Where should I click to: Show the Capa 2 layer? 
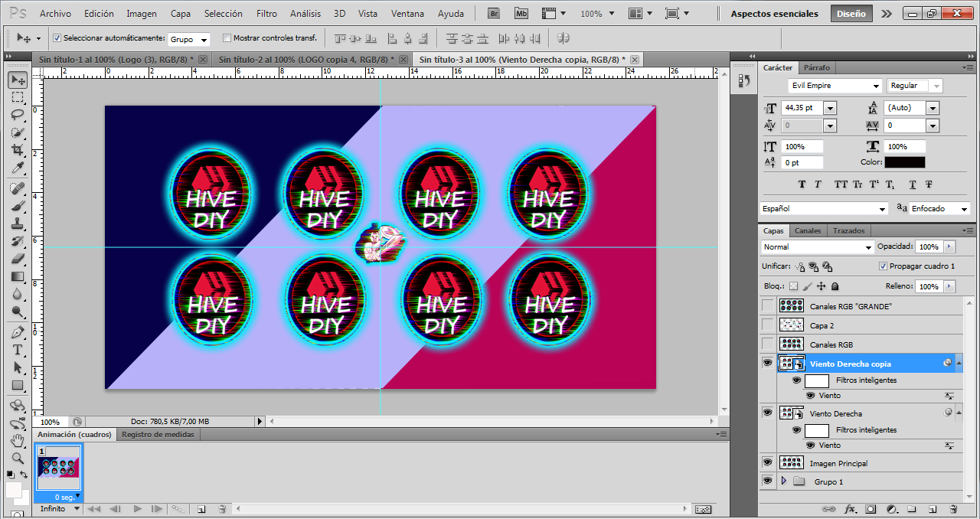[x=768, y=325]
